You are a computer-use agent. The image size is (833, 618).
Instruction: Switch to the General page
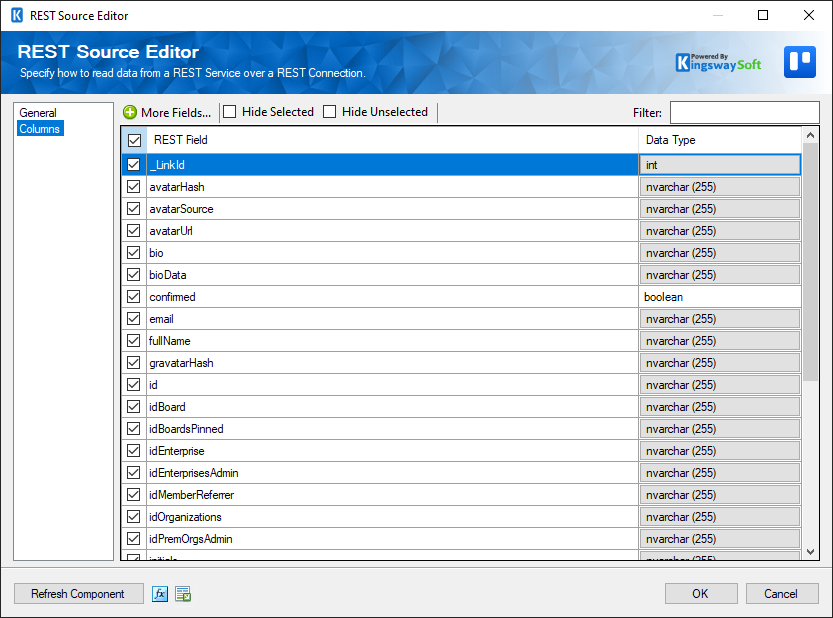tap(38, 113)
